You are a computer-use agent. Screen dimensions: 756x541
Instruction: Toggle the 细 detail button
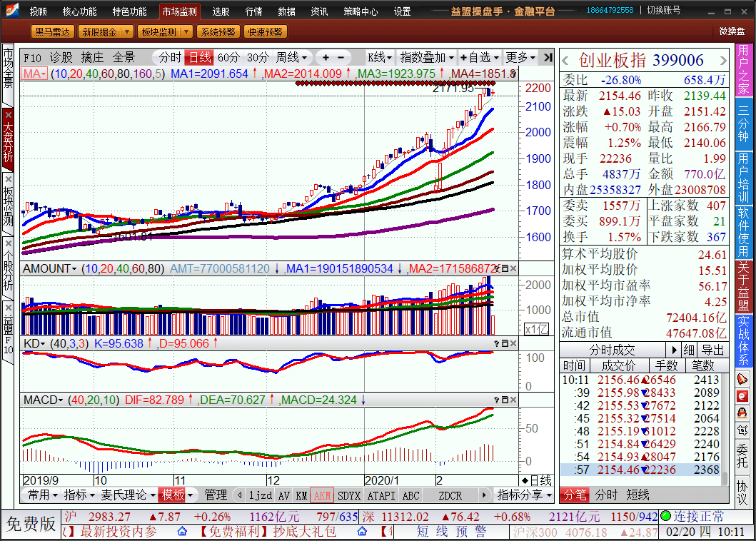688,350
